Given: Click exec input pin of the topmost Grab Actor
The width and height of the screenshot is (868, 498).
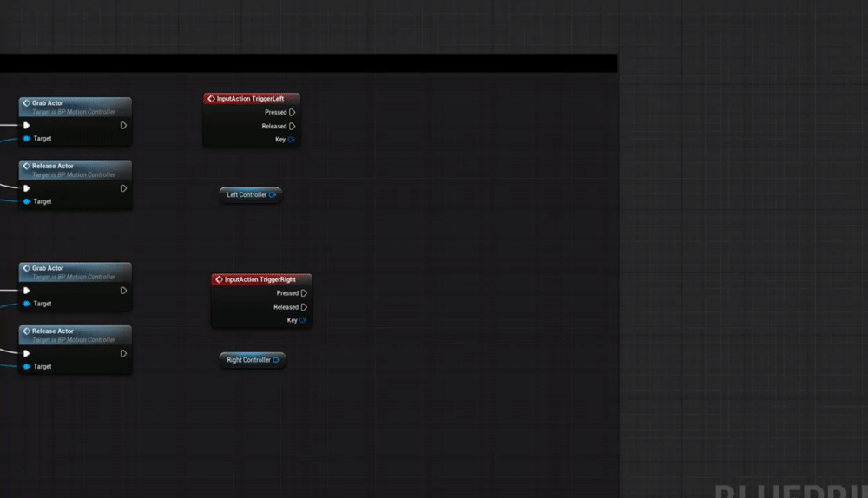Looking at the screenshot, I should click(27, 126).
